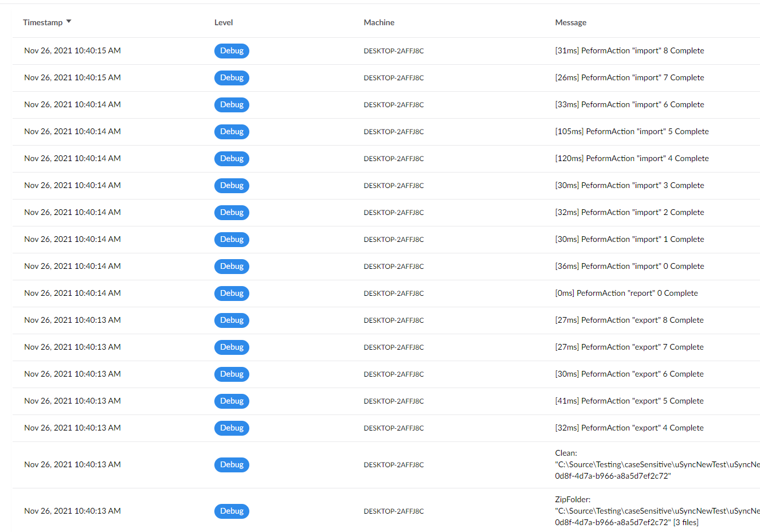Click the Level column header
Viewport: 760px width, 532px height.
[224, 22]
